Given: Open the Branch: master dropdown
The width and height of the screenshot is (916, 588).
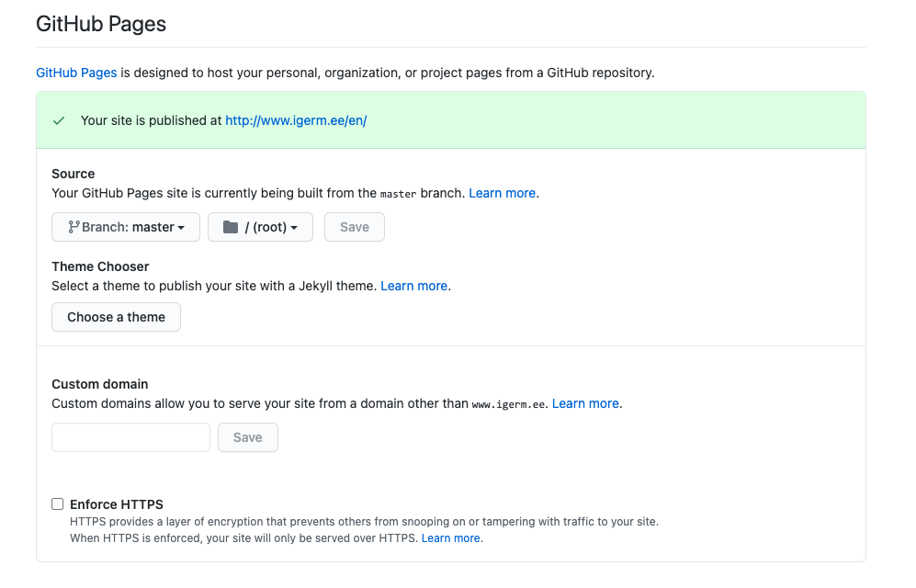Looking at the screenshot, I should coord(126,227).
